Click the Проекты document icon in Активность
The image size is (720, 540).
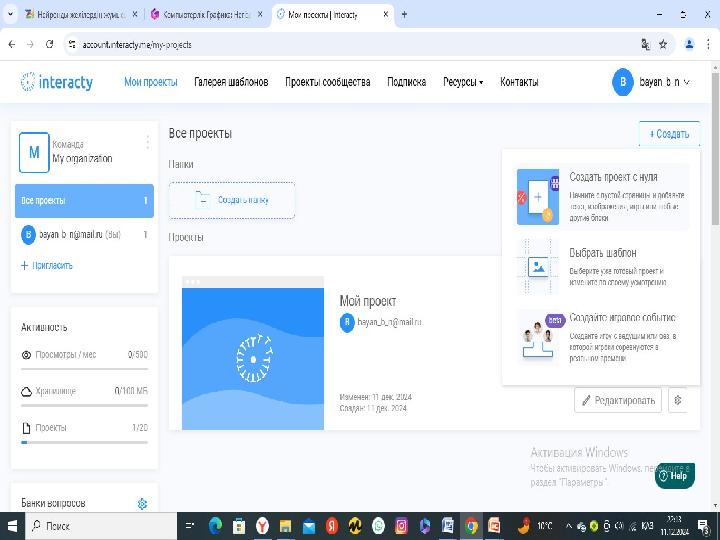coord(26,428)
